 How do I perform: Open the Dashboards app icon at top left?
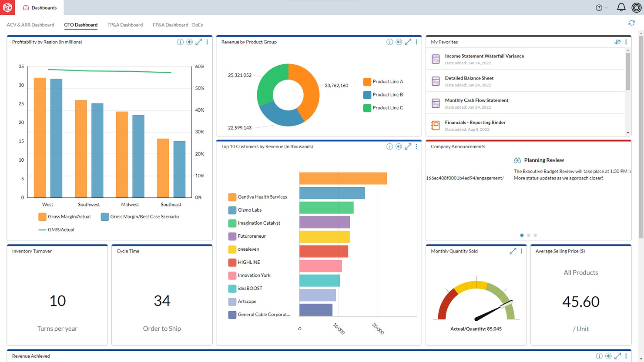[7, 7]
